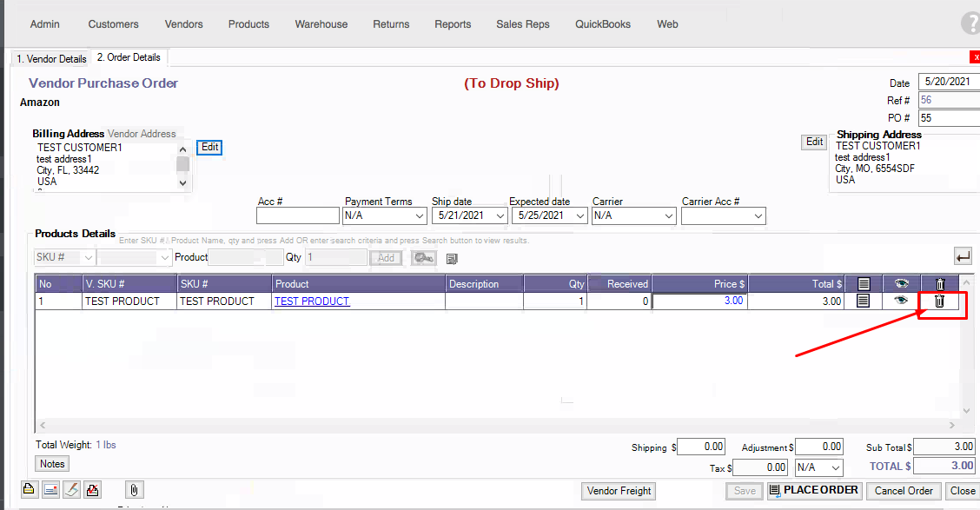Click the email envelope icon in the bottom toolbar

click(51, 489)
